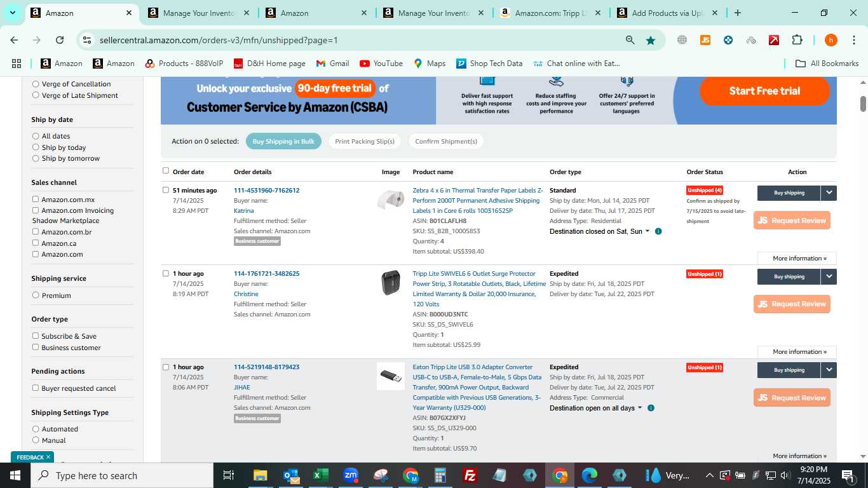Select All dates radio button
868x488 pixels.
click(x=36, y=136)
